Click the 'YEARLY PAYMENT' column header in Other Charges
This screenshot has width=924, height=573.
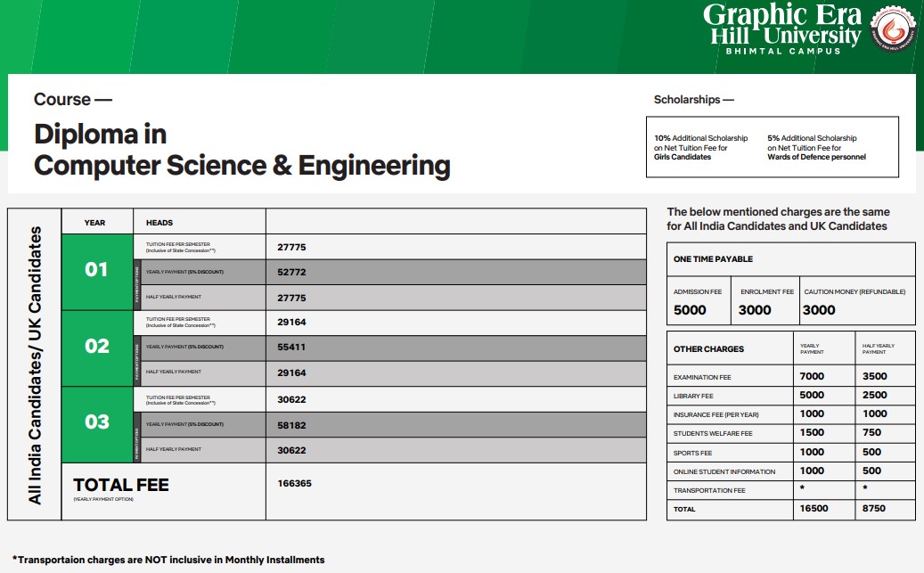(x=812, y=349)
